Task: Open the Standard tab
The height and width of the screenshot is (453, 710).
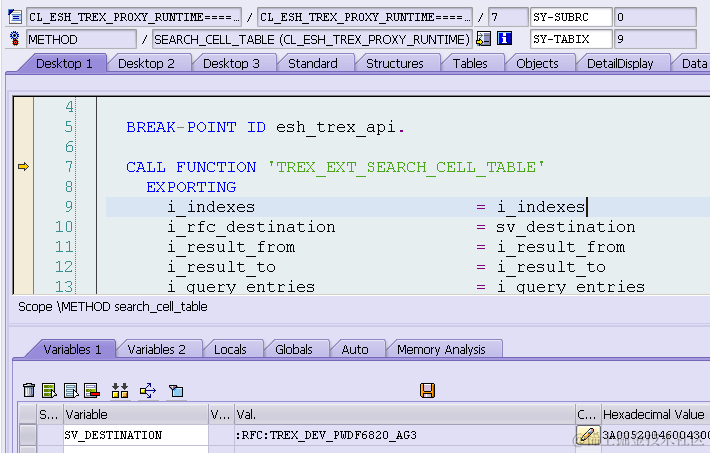Action: (312, 63)
